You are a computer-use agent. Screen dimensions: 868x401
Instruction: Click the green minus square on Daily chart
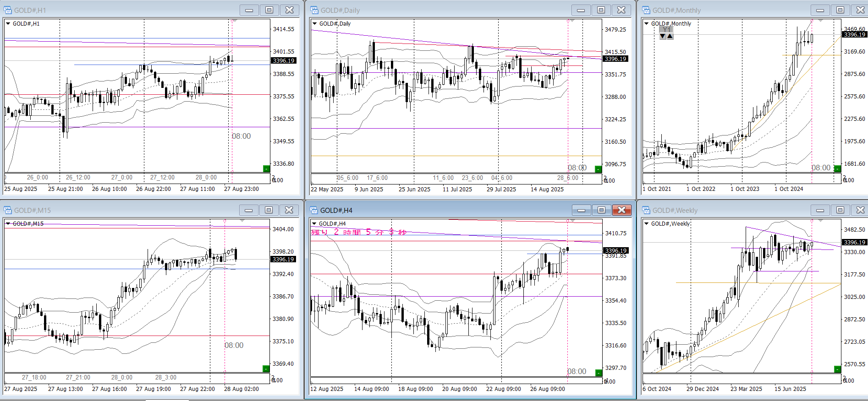[598, 169]
